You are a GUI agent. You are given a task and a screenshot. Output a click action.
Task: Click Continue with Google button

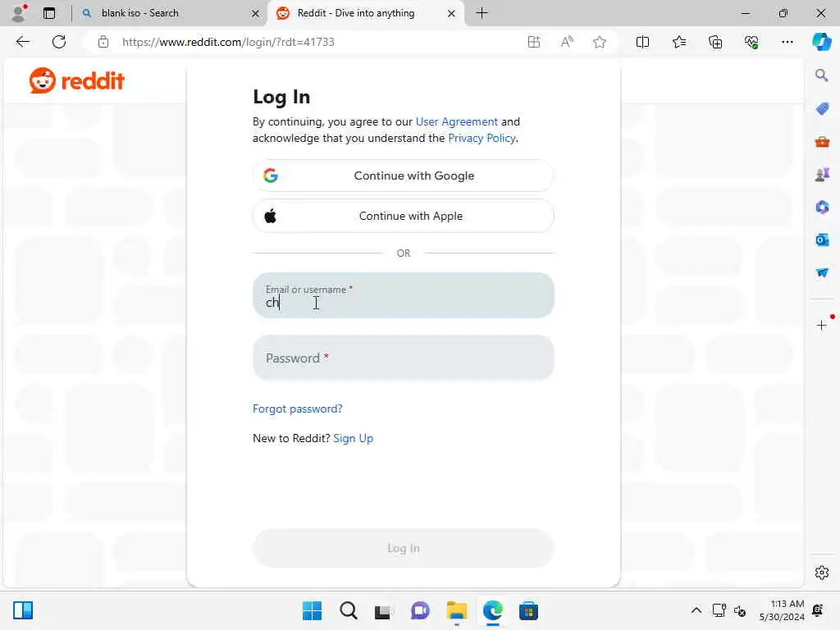pyautogui.click(x=403, y=176)
